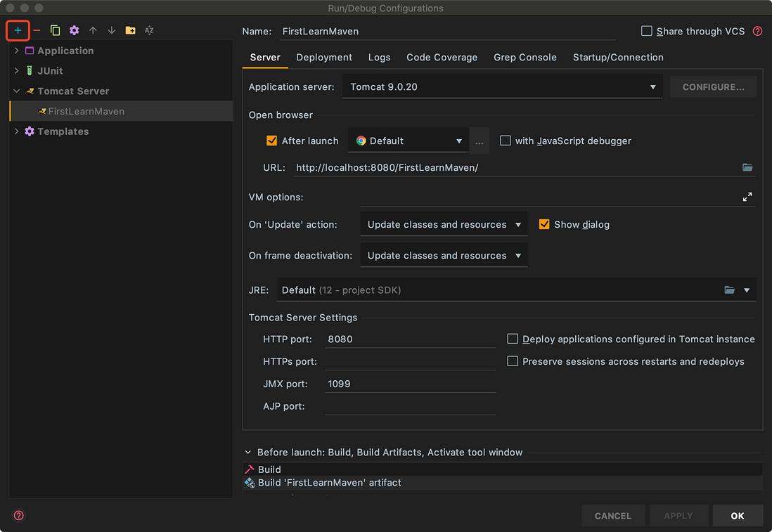Uncheck Show dialog
This screenshot has height=532, width=772.
tap(544, 224)
